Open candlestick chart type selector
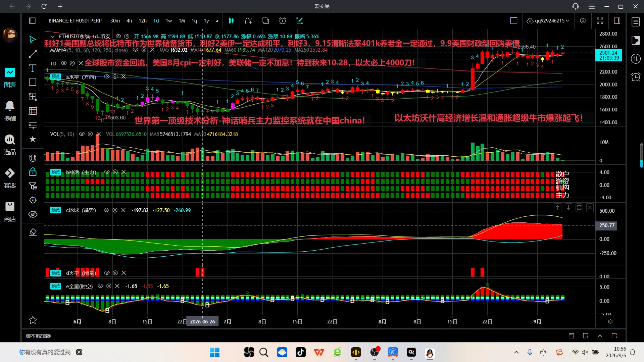644x362 pixels. click(x=231, y=21)
